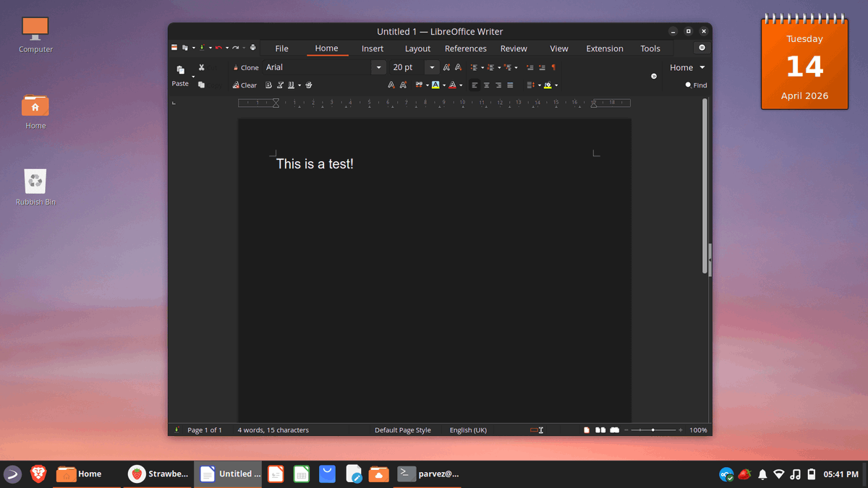
Task: Click English (UK) language in status bar
Action: [468, 430]
